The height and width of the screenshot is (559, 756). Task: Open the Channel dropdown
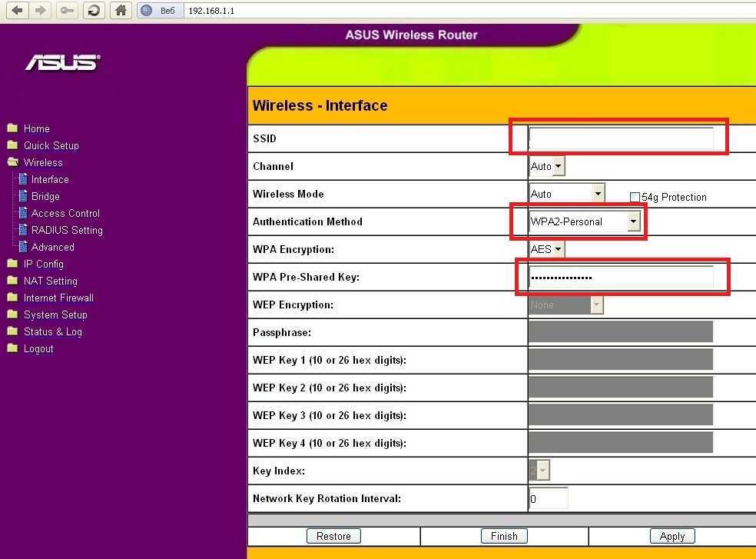coord(547,167)
